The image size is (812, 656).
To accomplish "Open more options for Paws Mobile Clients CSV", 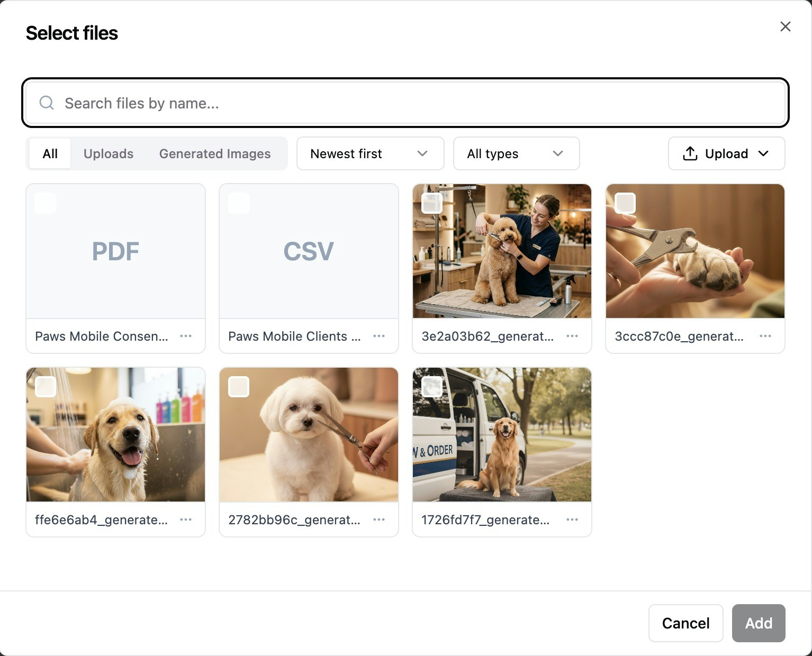I will [x=379, y=336].
